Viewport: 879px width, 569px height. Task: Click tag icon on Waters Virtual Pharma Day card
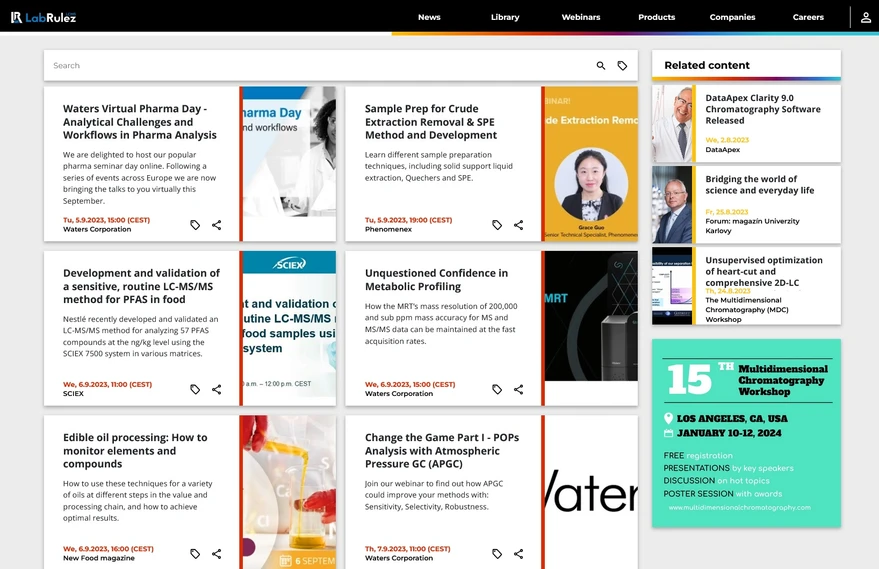195,225
